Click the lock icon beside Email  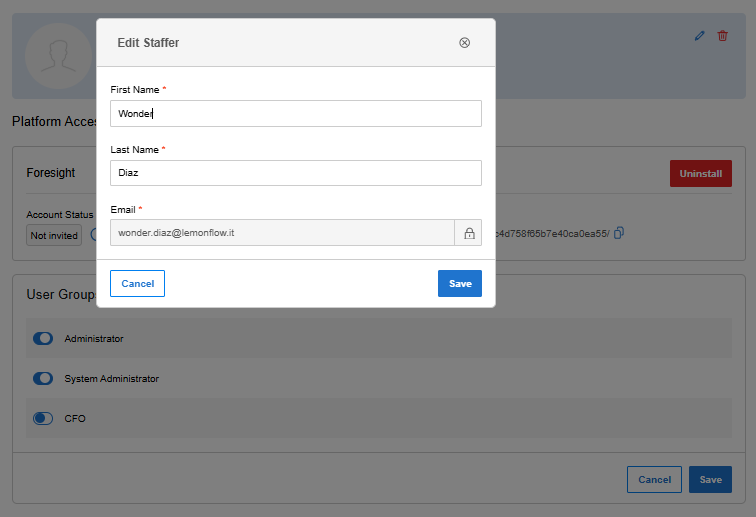(469, 233)
